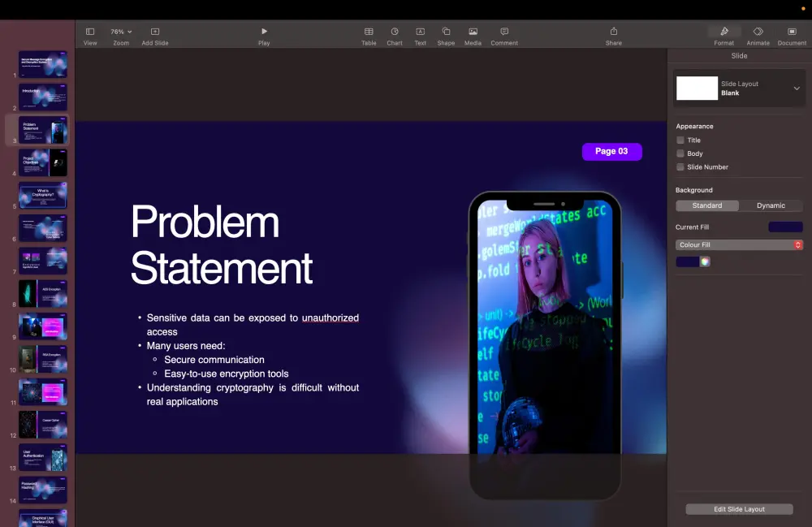Add a Text box from toolbar
This screenshot has height=527, width=812.
(x=421, y=37)
